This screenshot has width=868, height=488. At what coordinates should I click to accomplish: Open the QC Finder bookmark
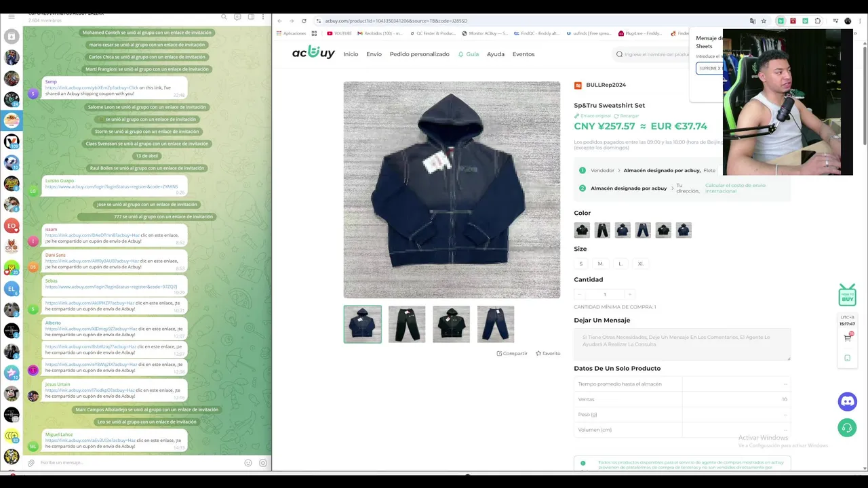(x=432, y=33)
